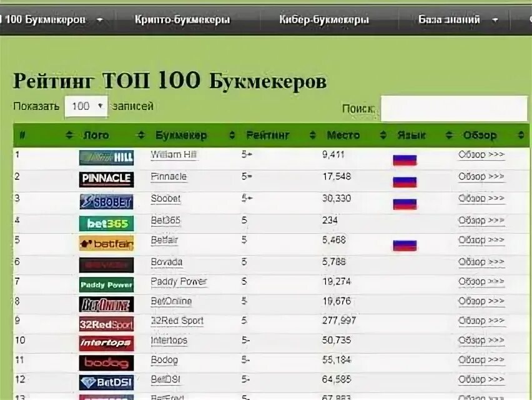Open Обзор link for Bodog
The image size is (532, 400).
coord(481,360)
